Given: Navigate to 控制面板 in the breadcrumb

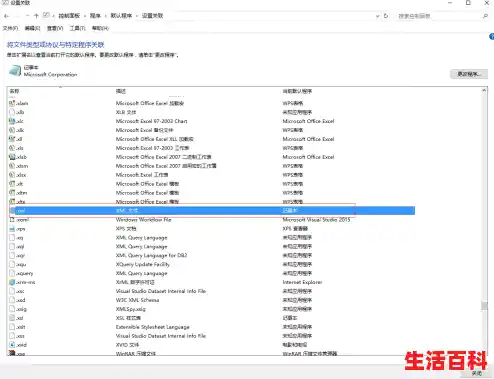Looking at the screenshot, I should coord(69,16).
